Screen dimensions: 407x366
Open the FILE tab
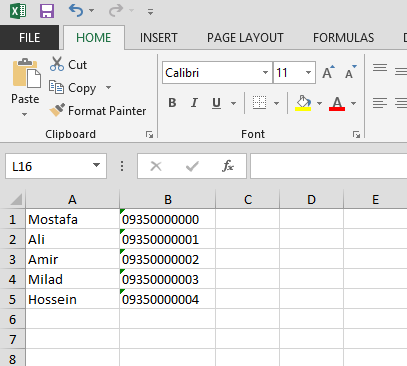pyautogui.click(x=29, y=37)
